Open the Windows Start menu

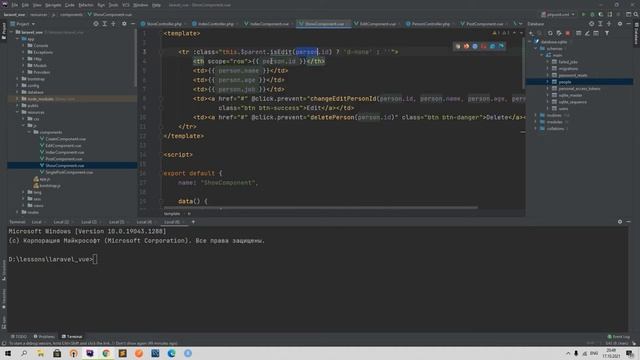pyautogui.click(x=8, y=353)
